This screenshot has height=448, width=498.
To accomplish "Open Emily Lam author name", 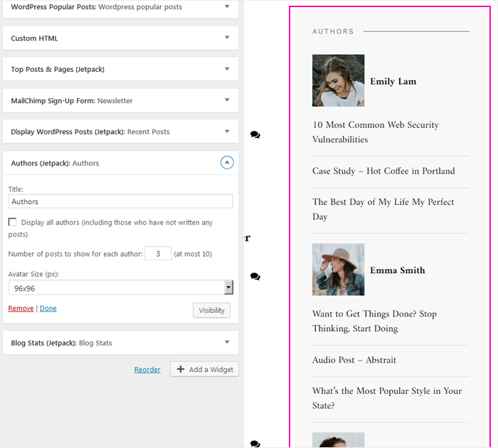I will (393, 81).
